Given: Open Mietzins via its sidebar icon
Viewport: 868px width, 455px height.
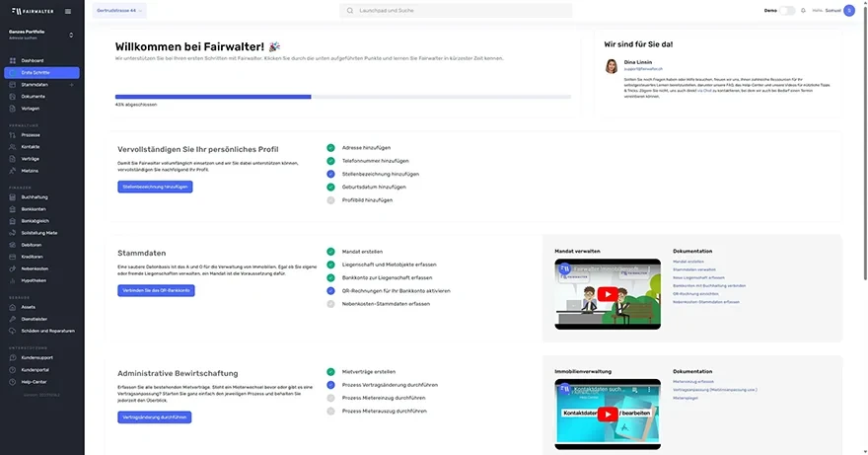Looking at the screenshot, I should 13,171.
